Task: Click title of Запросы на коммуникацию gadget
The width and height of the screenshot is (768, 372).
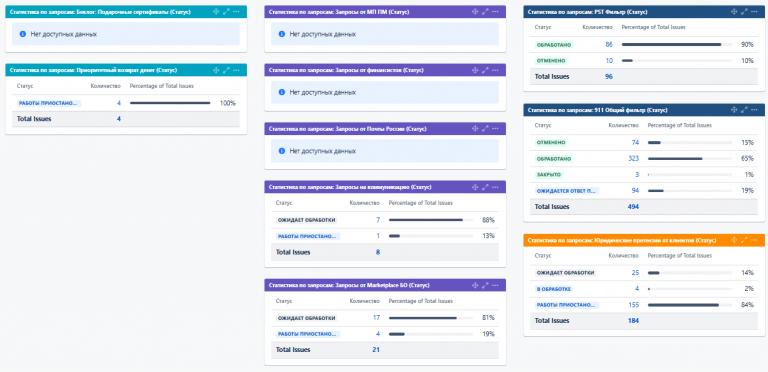Action: point(350,187)
